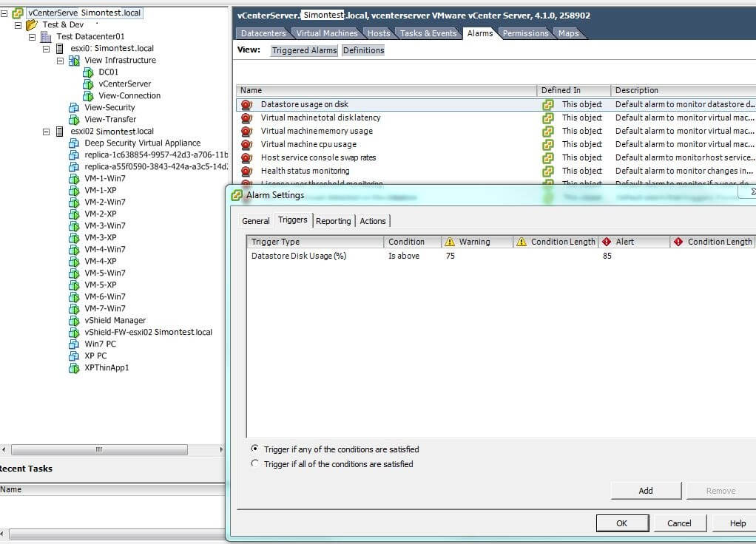Click the XPThinApp1 VM icon
The image size is (756, 544).
coord(74,367)
